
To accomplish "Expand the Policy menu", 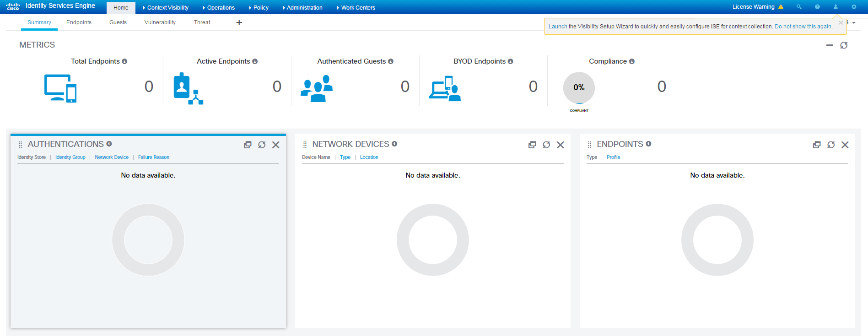I will pos(259,8).
